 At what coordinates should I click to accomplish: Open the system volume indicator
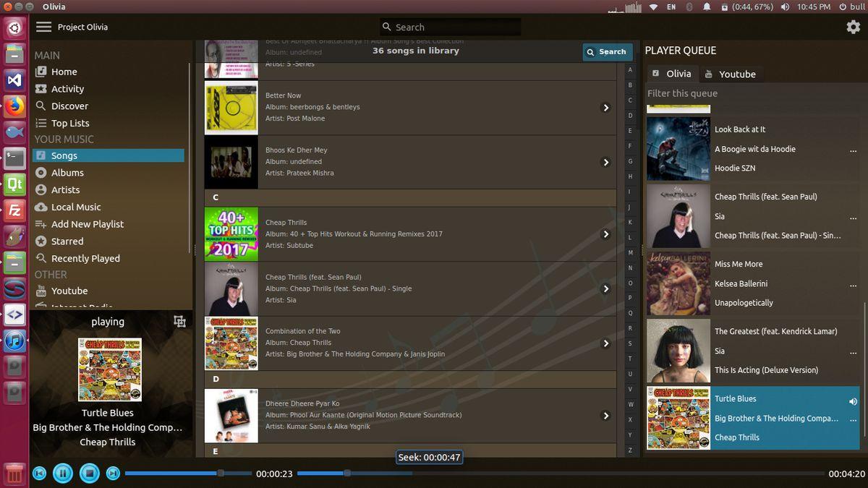click(x=786, y=7)
